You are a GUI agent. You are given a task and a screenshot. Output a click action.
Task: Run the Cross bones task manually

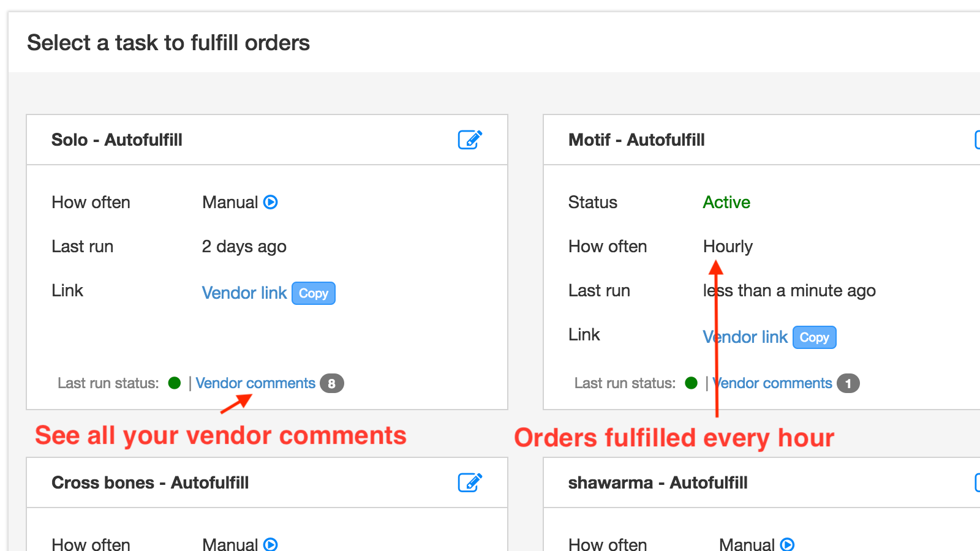coord(270,544)
